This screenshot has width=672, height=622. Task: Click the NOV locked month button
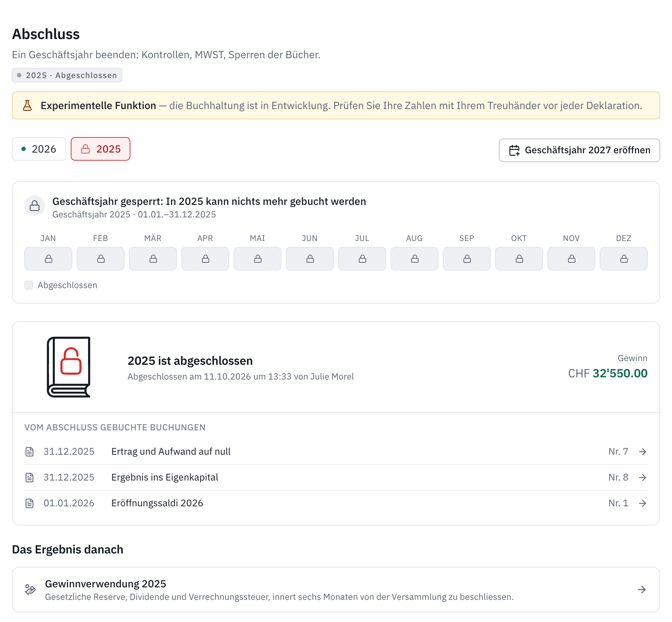(x=571, y=259)
